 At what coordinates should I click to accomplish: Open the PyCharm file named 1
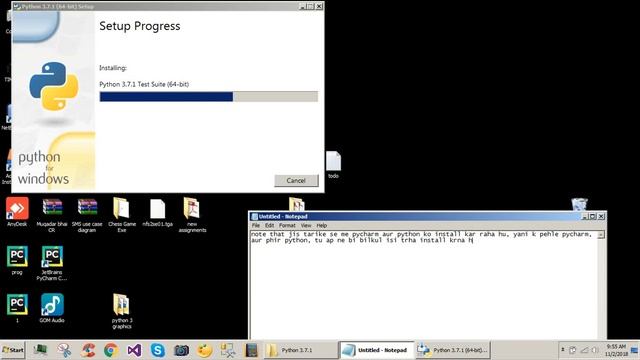coord(17,308)
